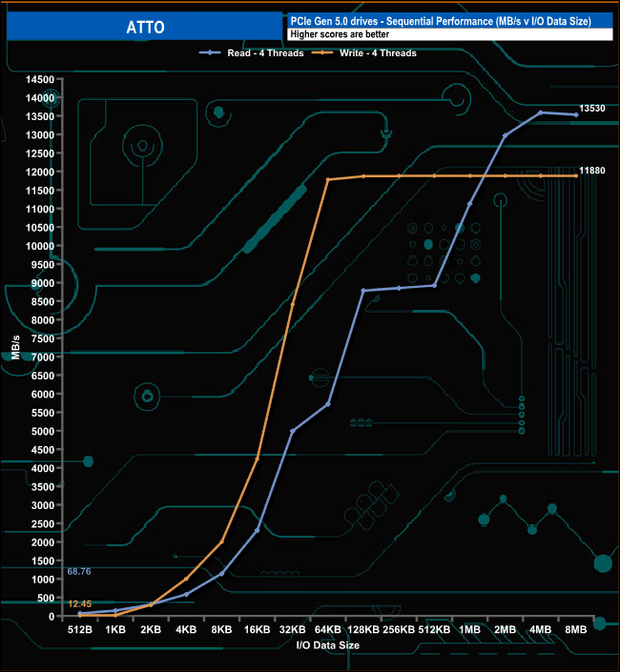Click the 12.45 write start value label
The image size is (620, 672).
click(79, 602)
